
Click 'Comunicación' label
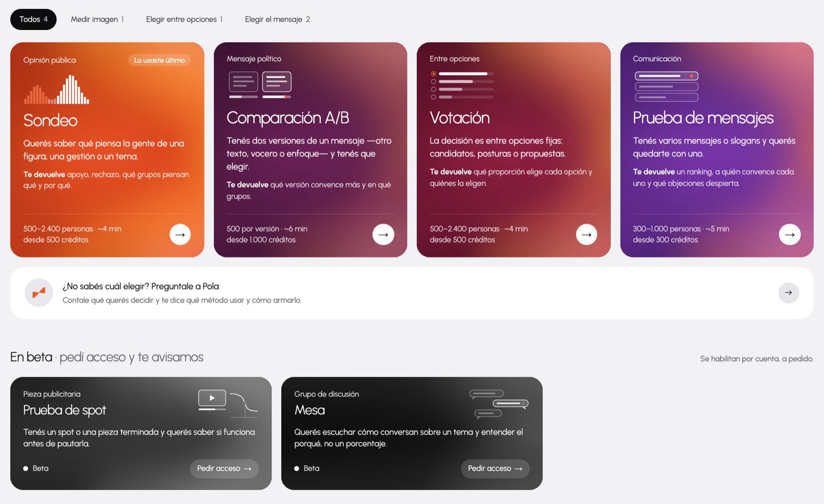[657, 59]
